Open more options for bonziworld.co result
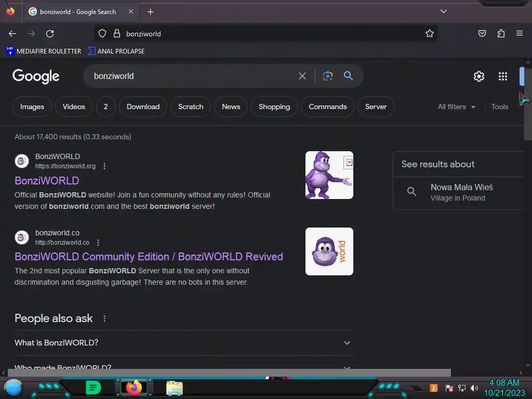 click(98, 243)
